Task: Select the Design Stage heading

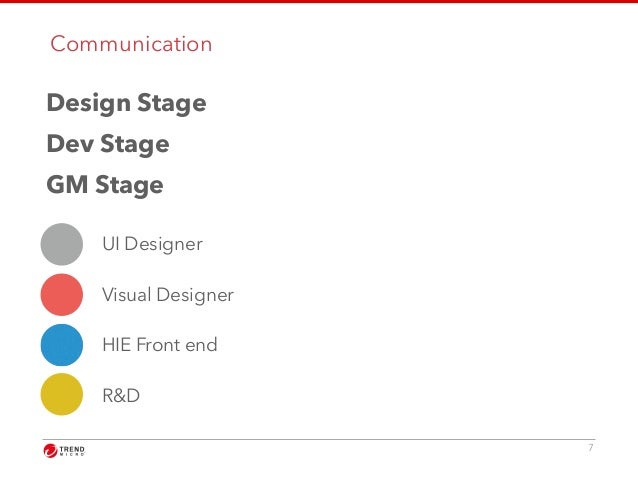Action: pyautogui.click(x=126, y=103)
